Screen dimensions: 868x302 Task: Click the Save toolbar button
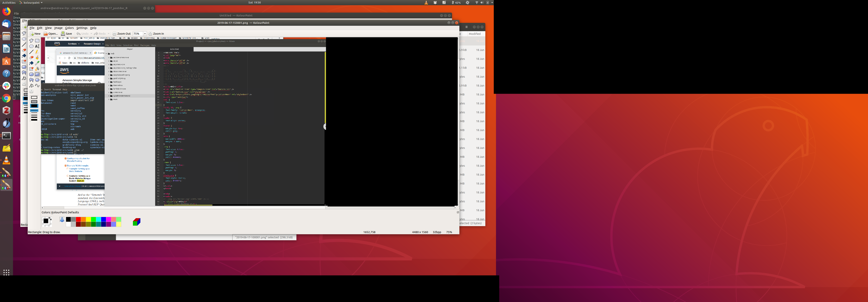[x=66, y=34]
